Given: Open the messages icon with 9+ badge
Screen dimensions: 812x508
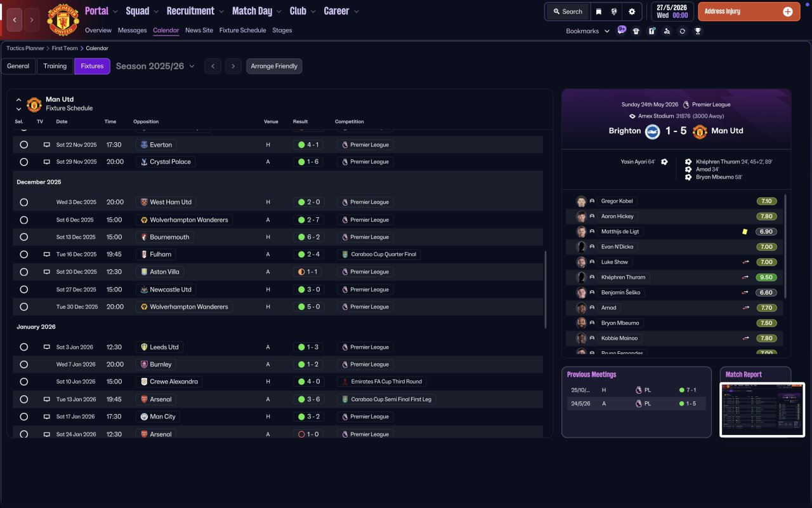Looking at the screenshot, I should click(x=621, y=30).
